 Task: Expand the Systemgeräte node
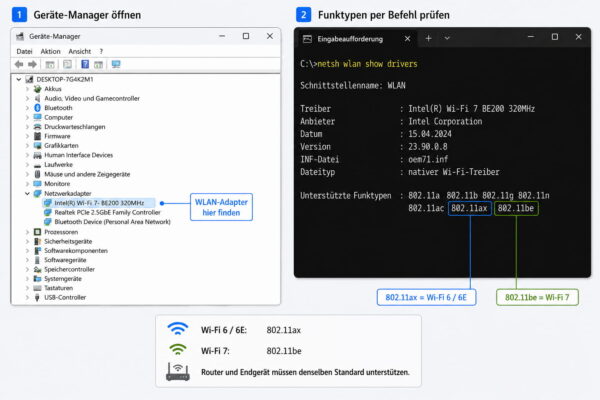pyautogui.click(x=27, y=279)
